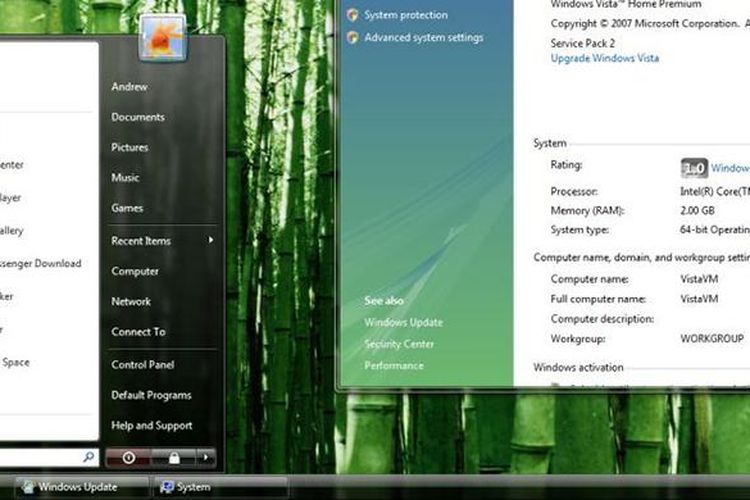Click Upgrade Windows Vista link

click(605, 58)
